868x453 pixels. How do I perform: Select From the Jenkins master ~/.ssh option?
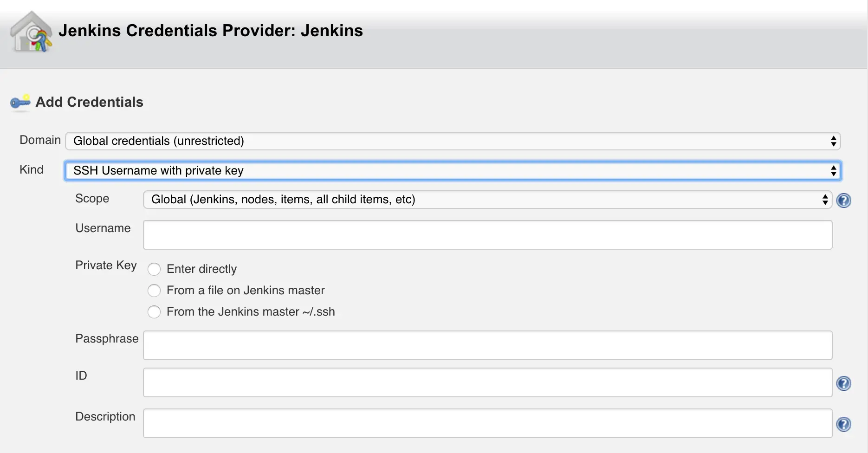pyautogui.click(x=154, y=312)
